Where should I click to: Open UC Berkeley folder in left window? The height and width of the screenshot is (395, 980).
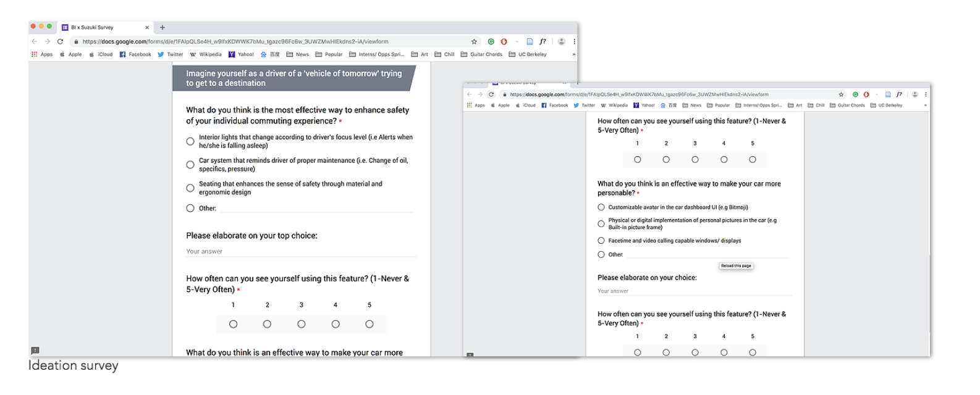click(528, 54)
